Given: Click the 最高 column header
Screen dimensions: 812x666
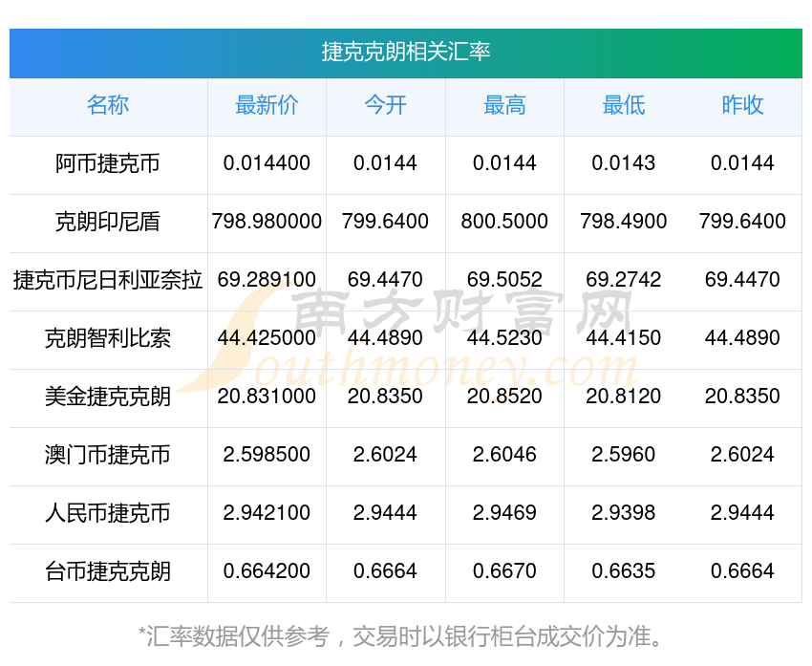Looking at the screenshot, I should pyautogui.click(x=504, y=106).
